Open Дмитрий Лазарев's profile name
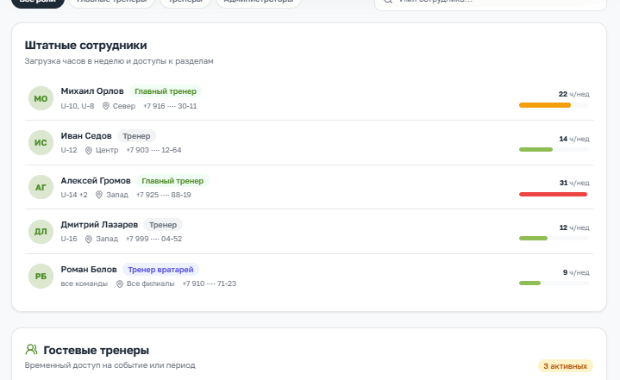This screenshot has width=620, height=380. [99, 225]
